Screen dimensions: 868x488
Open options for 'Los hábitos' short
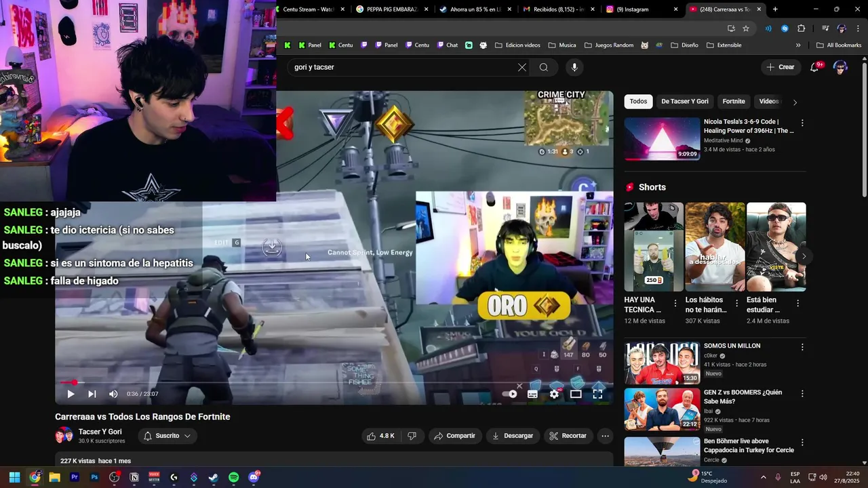[736, 304]
